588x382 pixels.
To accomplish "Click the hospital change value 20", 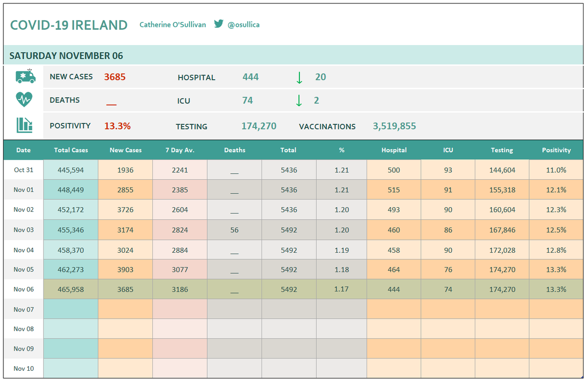I will (320, 77).
